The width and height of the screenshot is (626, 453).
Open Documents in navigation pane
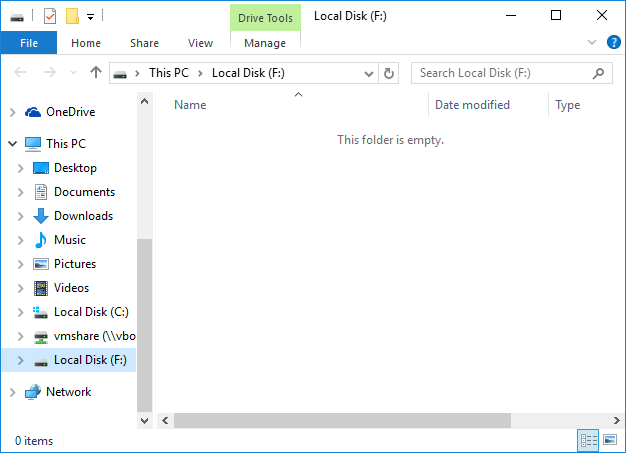84,192
